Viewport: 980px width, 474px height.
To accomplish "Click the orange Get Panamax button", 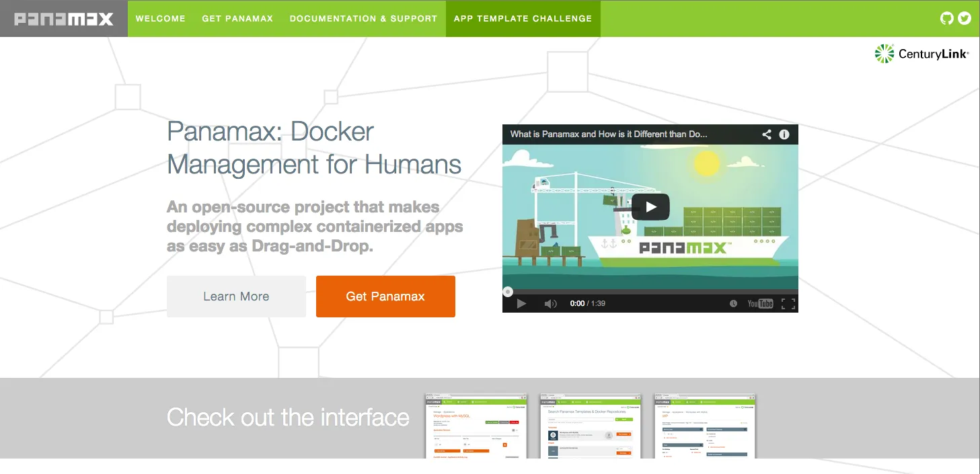I will pyautogui.click(x=385, y=296).
